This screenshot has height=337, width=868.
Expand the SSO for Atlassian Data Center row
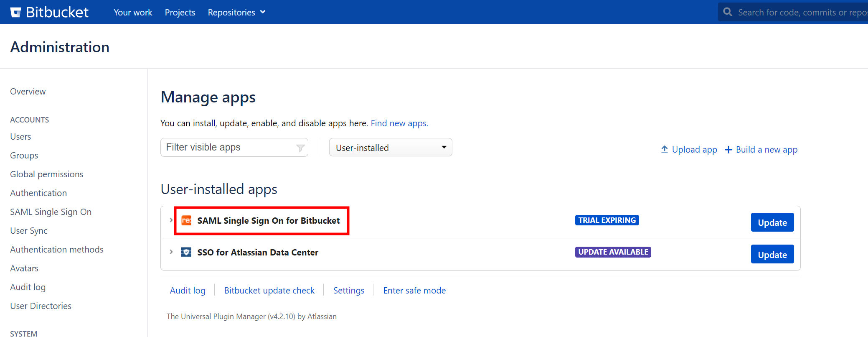pos(171,252)
